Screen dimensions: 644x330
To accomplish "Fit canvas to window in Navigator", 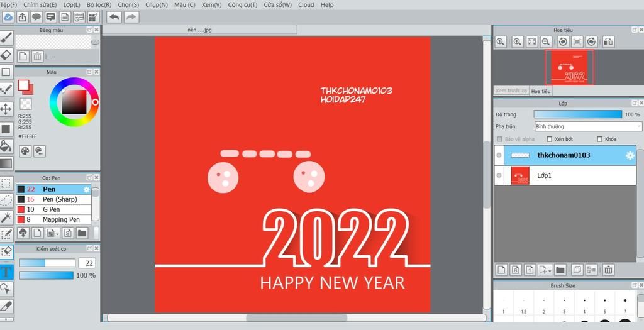I will pos(531,41).
